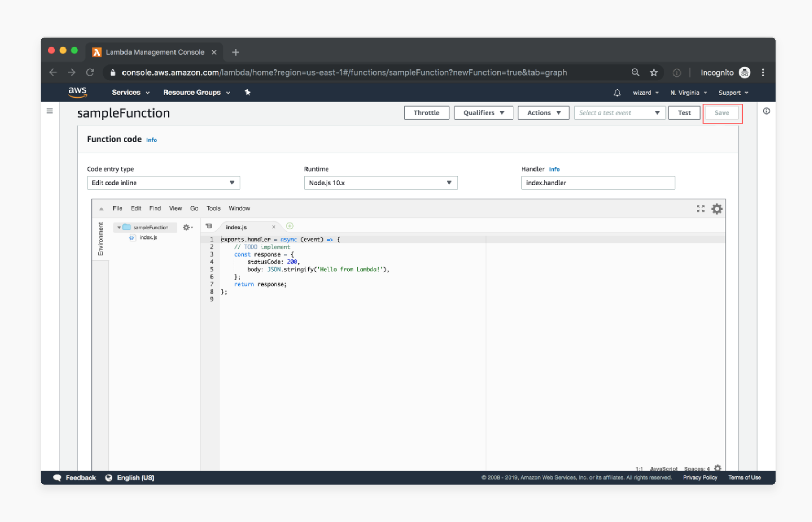Viewport: 812px width, 522px height.
Task: Click the Feedback link text
Action: (x=81, y=478)
